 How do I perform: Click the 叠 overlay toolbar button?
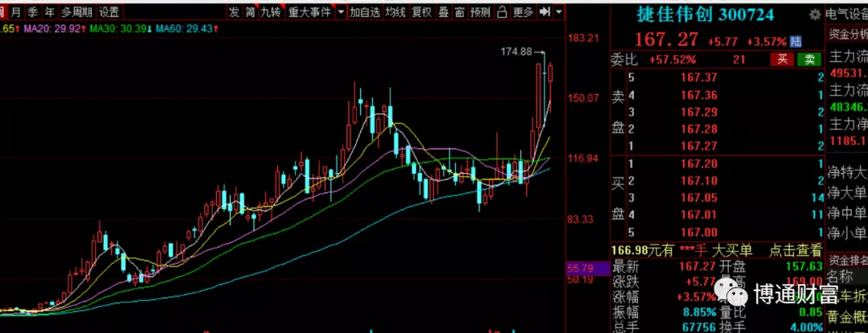(444, 11)
